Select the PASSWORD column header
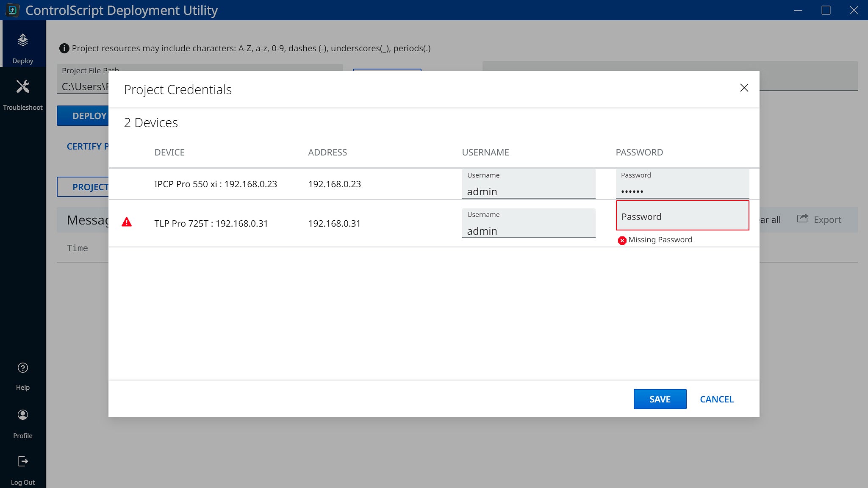Image resolution: width=868 pixels, height=488 pixels. click(x=639, y=152)
